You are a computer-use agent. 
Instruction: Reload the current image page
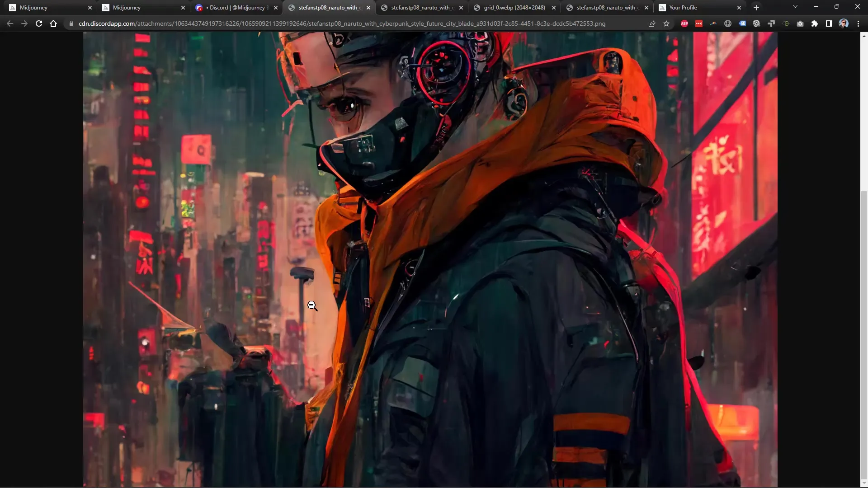point(39,23)
